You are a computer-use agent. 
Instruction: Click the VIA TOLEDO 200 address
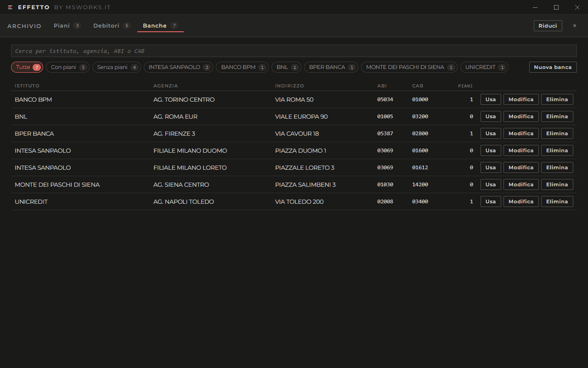tap(300, 201)
